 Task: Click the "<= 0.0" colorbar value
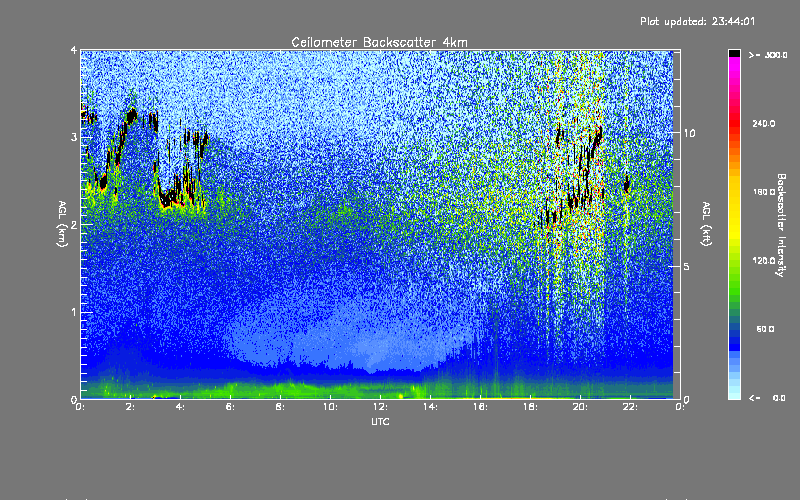pos(767,398)
